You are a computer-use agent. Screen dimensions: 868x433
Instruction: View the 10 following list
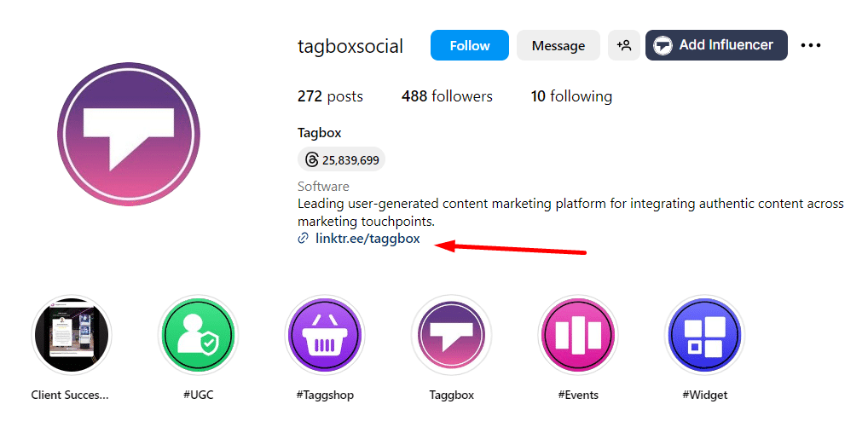(x=571, y=96)
